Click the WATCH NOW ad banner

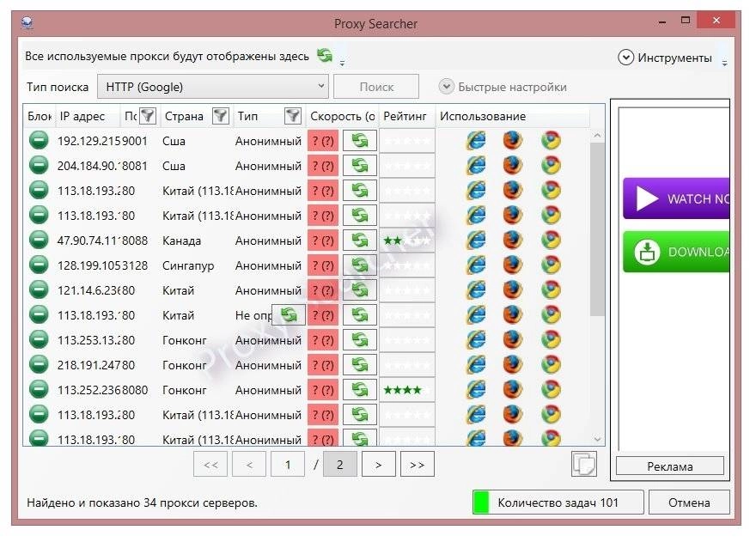pos(676,198)
